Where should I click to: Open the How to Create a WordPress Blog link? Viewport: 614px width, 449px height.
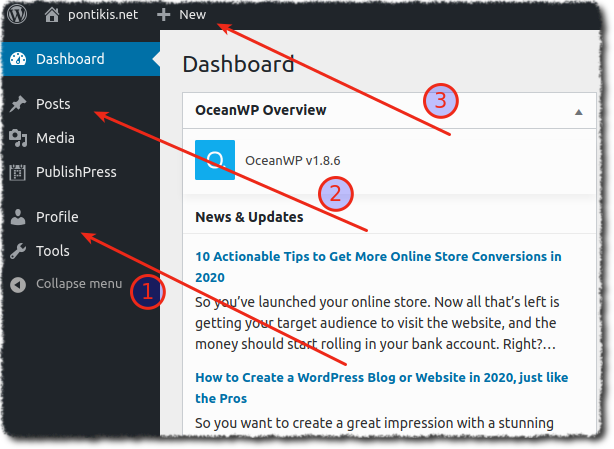tap(382, 388)
